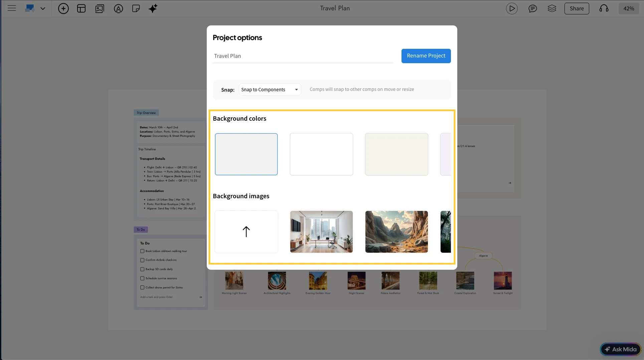Open the 42% zoom level control

click(x=629, y=8)
